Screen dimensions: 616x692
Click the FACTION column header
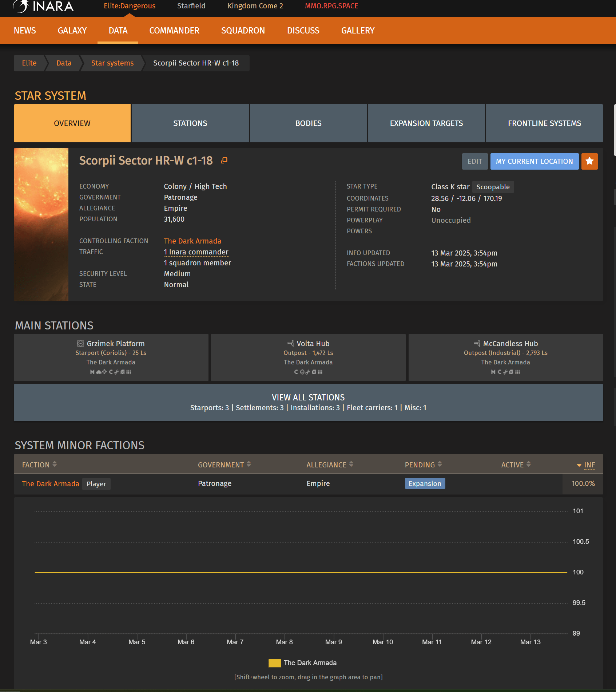[36, 465]
